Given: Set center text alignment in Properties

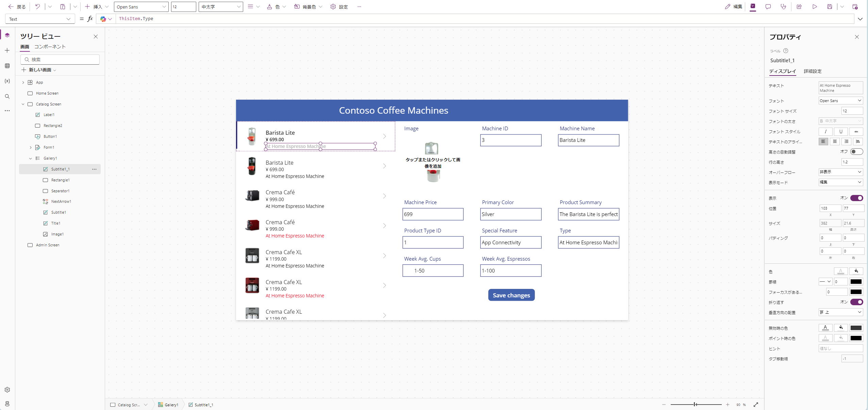Looking at the screenshot, I should pos(835,142).
